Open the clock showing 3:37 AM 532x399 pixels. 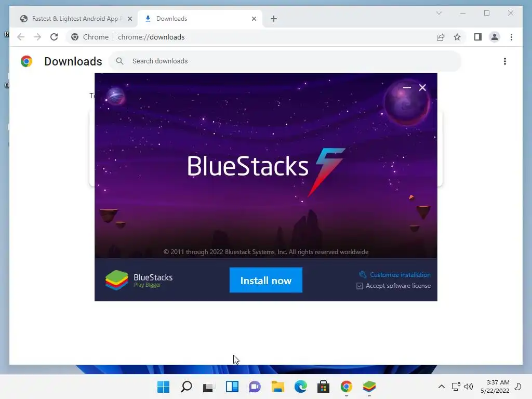click(495, 387)
